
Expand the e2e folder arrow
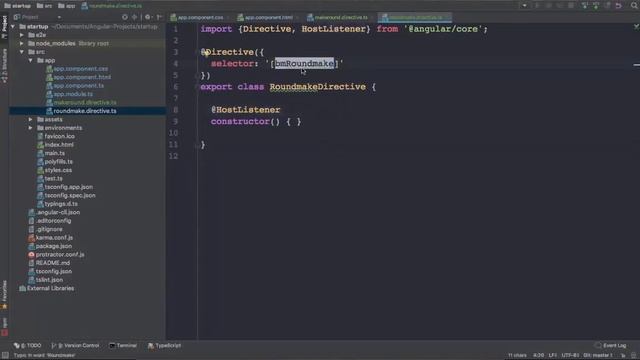[22, 35]
